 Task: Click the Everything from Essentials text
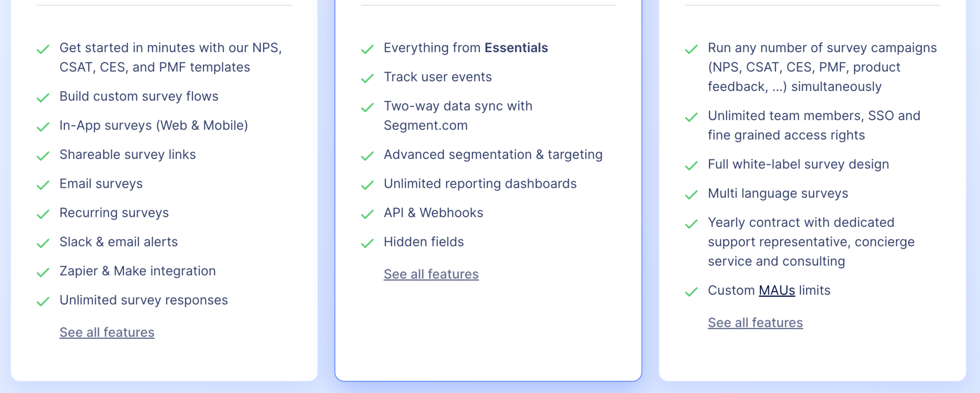pos(466,48)
